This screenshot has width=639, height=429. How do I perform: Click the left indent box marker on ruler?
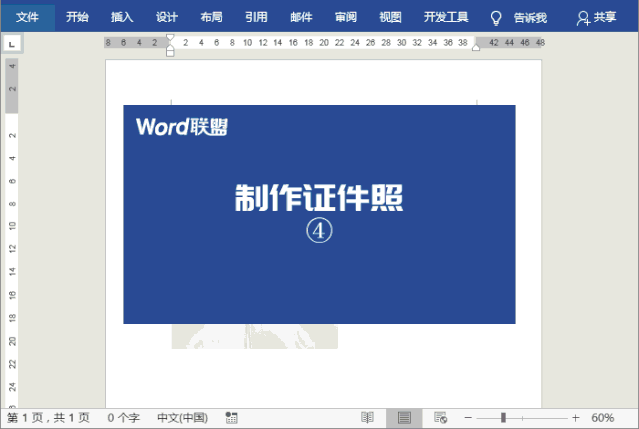click(170, 53)
